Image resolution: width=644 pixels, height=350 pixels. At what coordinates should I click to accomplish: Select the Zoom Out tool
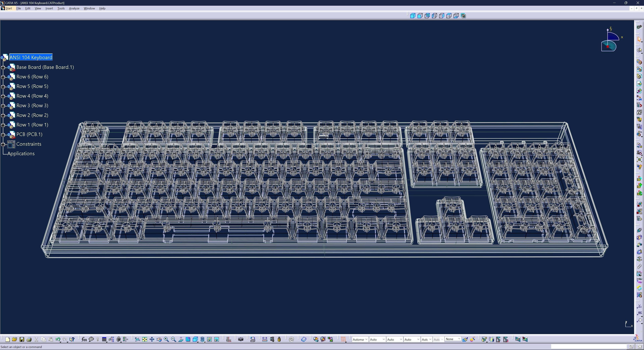[173, 339]
